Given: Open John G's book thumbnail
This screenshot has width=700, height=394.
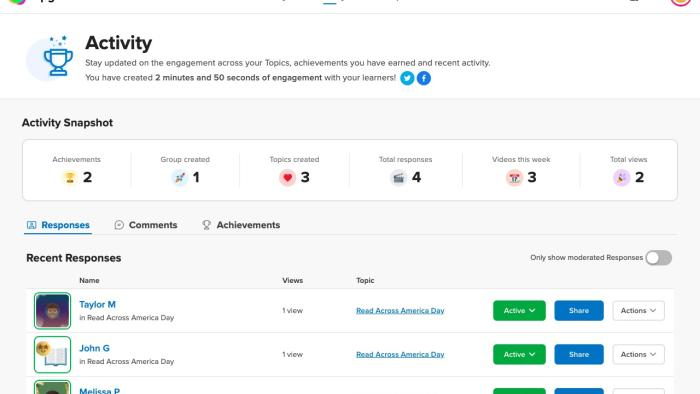Looking at the screenshot, I should coord(52,354).
